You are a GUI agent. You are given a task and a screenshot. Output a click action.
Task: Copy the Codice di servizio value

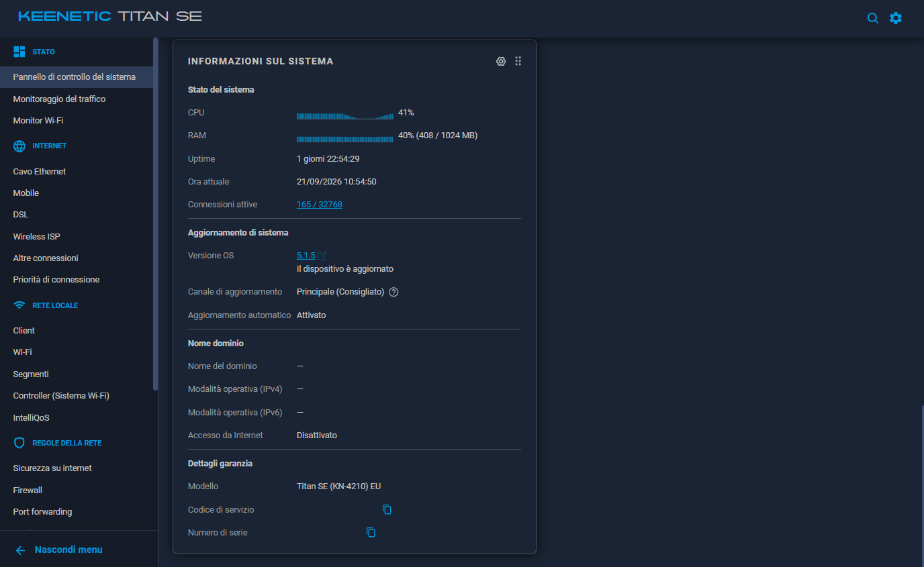point(387,509)
